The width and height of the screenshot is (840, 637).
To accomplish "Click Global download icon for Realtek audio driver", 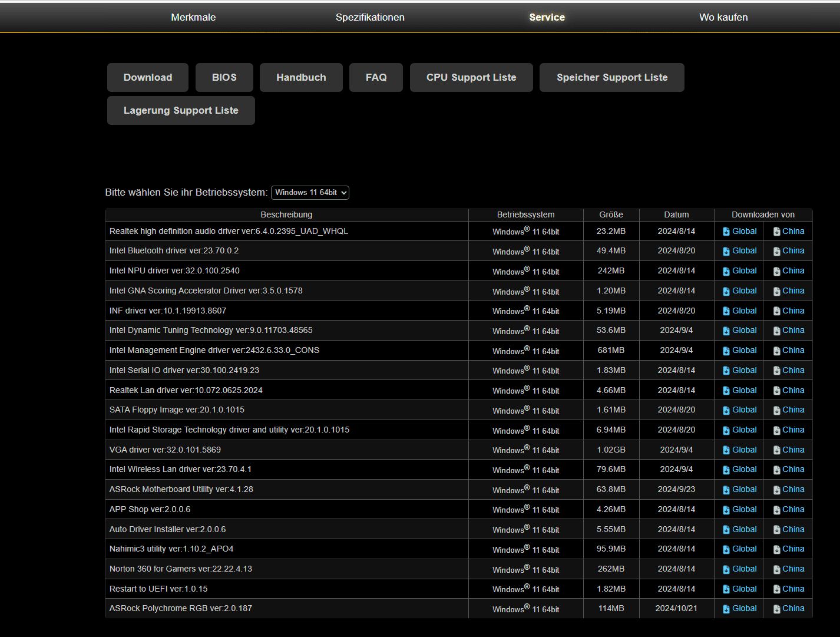I will pyautogui.click(x=726, y=232).
